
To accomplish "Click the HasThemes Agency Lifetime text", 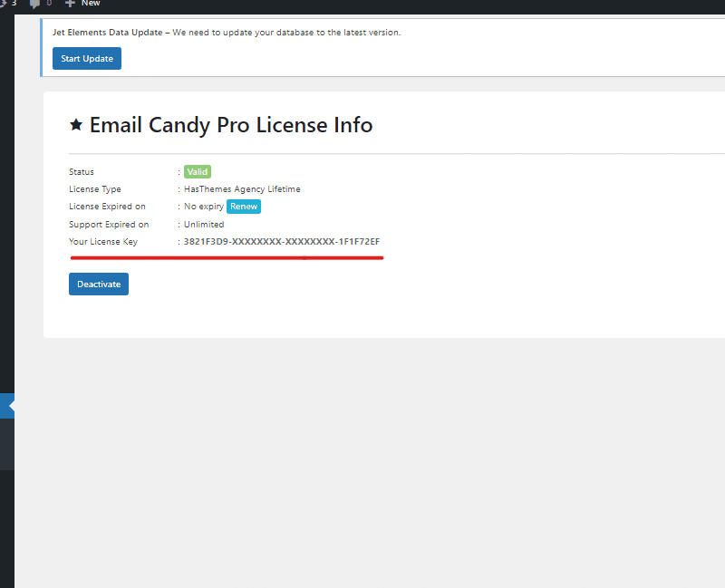I will click(x=242, y=189).
